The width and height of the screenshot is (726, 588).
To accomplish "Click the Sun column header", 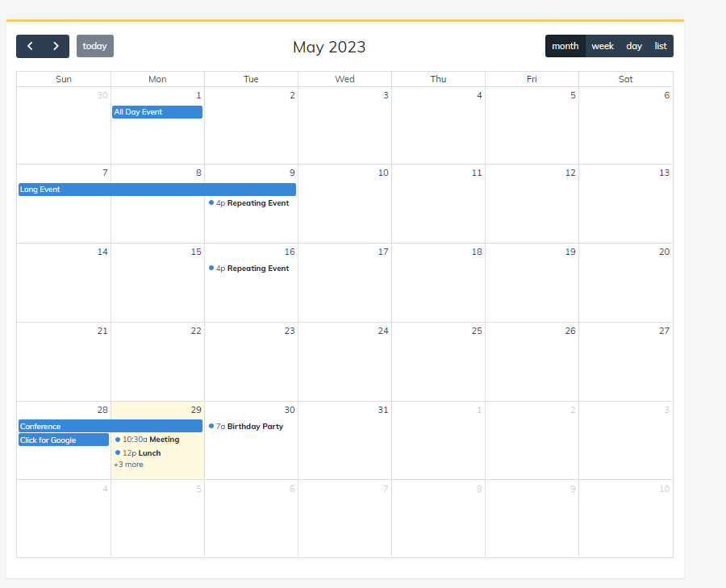I will pos(64,79).
